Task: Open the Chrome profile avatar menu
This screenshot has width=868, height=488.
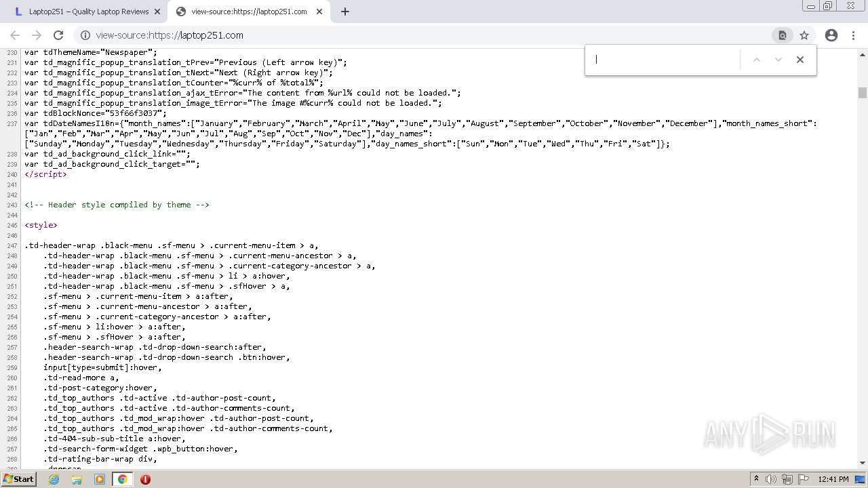Action: tap(831, 35)
